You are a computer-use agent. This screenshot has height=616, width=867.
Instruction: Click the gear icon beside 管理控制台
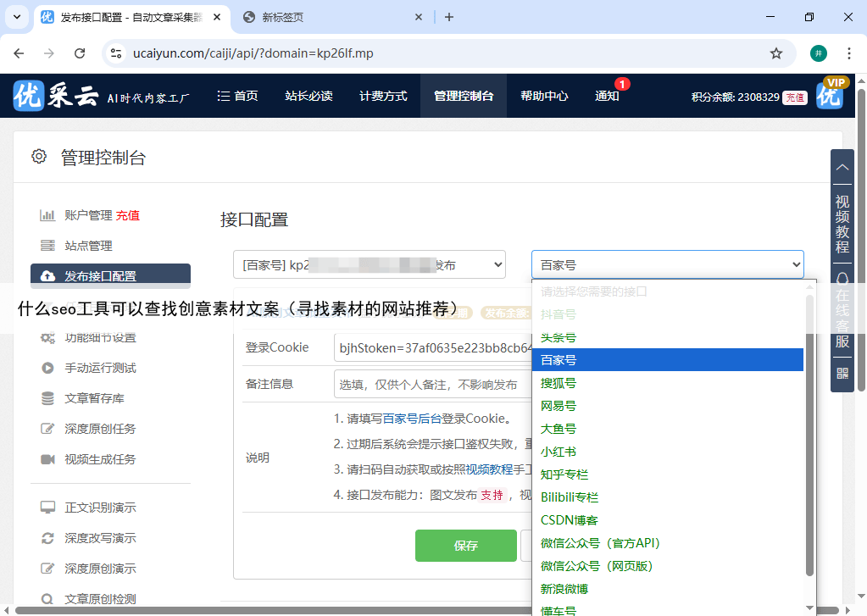click(39, 157)
